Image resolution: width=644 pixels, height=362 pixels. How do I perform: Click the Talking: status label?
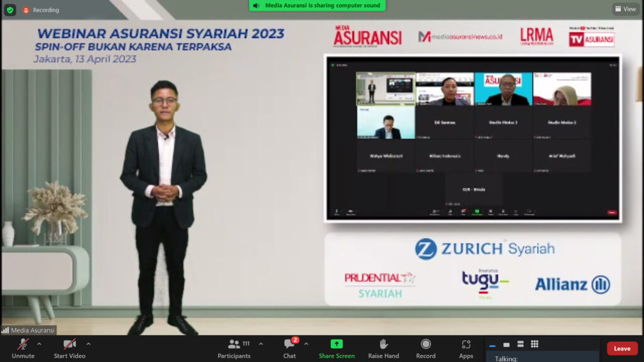(506, 359)
